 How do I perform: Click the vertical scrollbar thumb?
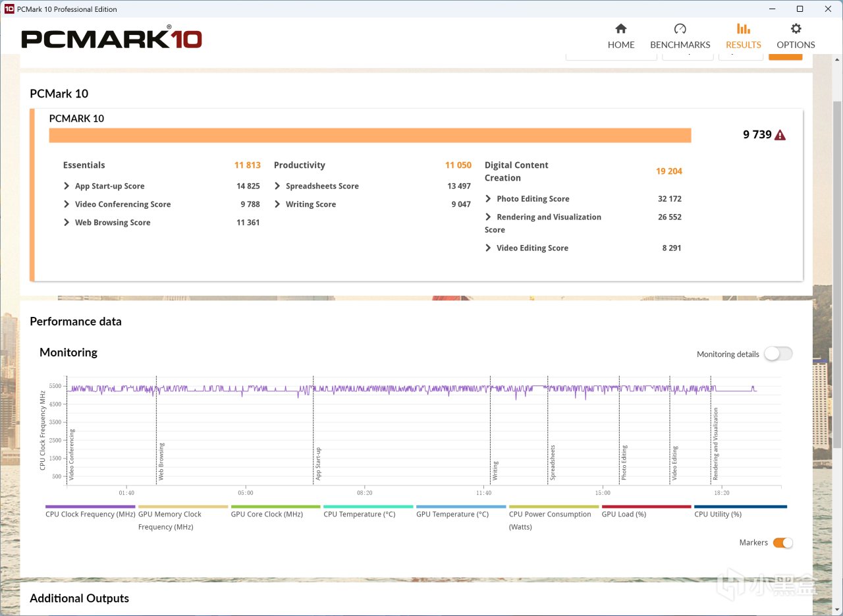click(837, 274)
